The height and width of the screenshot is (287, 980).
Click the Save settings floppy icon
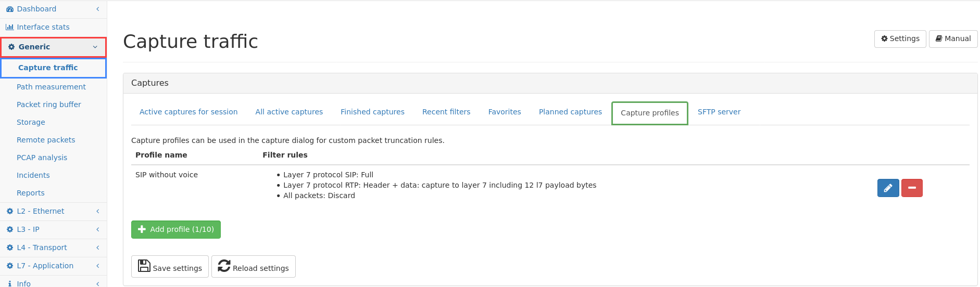tap(144, 266)
